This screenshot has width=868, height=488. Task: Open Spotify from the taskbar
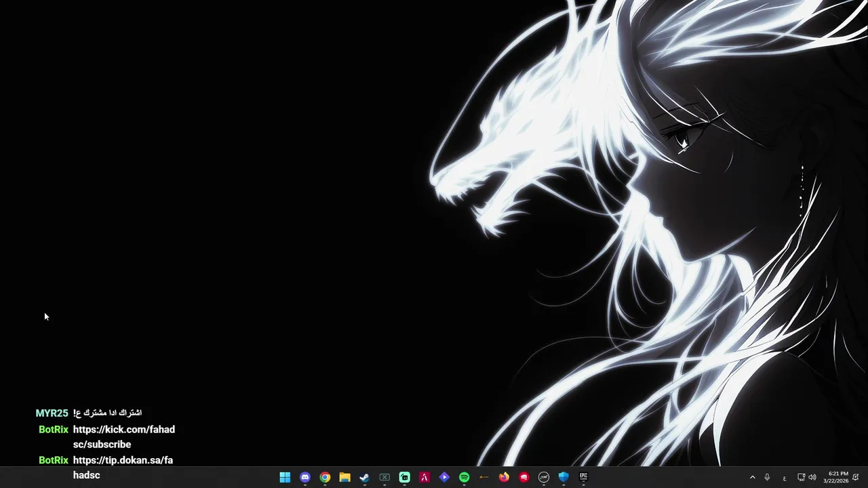(x=464, y=477)
